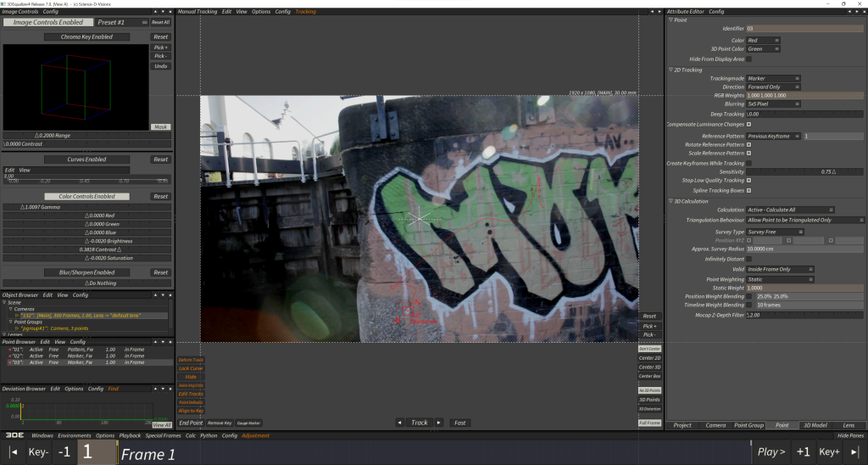Toggle Curves Enabled
868x465 pixels.
pyautogui.click(x=86, y=159)
